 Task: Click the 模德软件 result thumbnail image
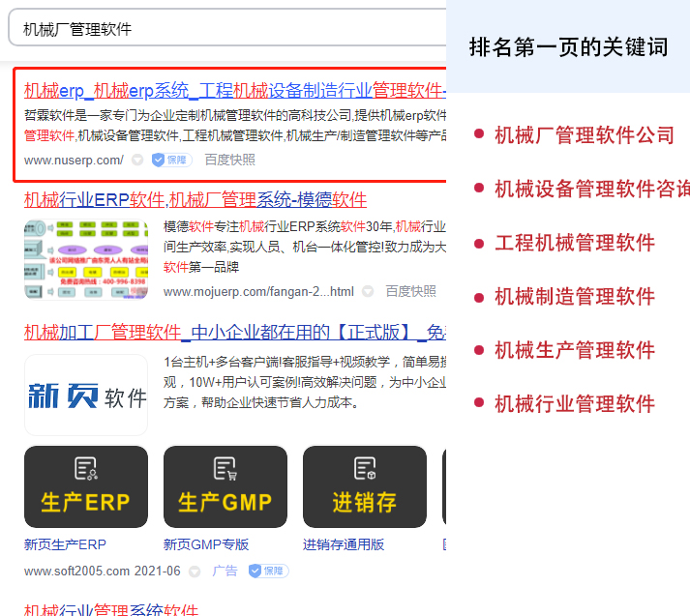pos(86,259)
